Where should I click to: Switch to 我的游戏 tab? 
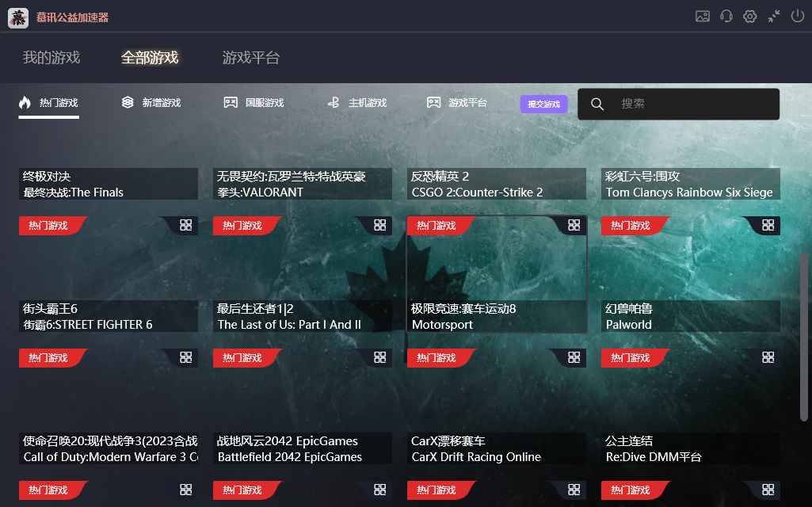click(x=51, y=58)
